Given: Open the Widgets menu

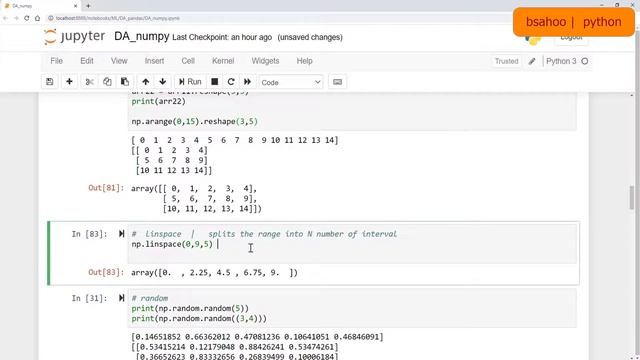Looking at the screenshot, I should (265, 61).
